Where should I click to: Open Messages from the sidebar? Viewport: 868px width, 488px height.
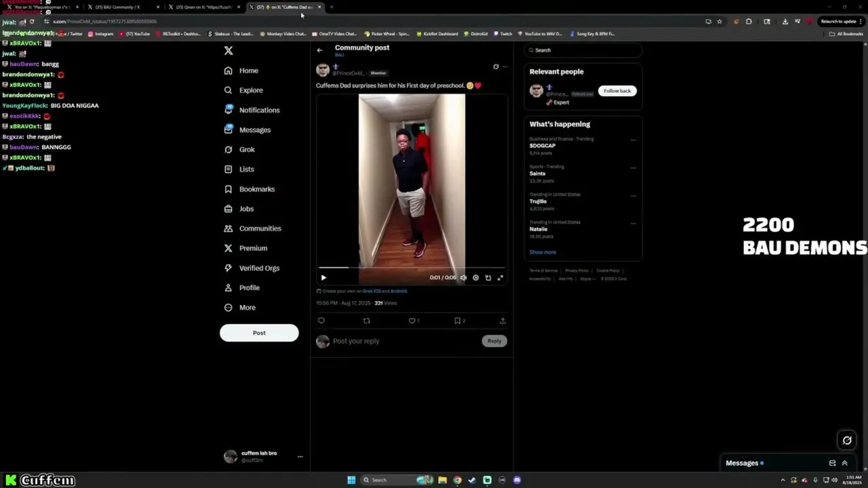click(248, 129)
